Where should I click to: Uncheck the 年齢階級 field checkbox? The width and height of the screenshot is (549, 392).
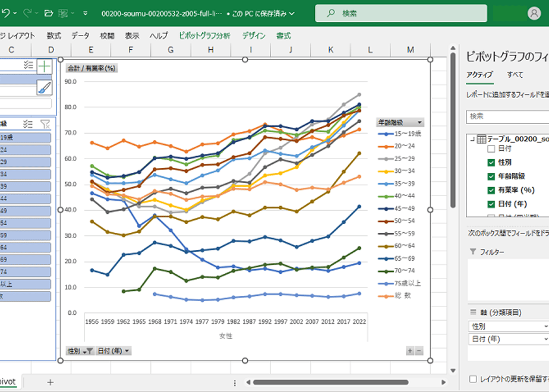(491, 176)
